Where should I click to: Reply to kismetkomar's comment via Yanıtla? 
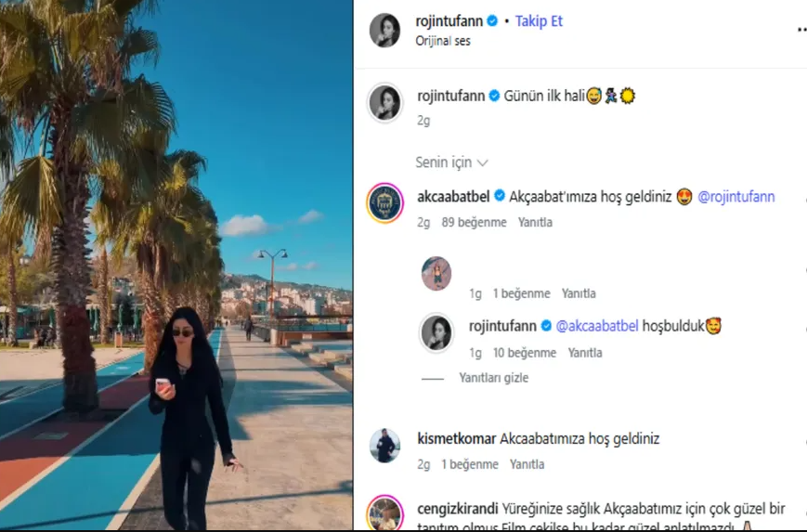(x=527, y=464)
